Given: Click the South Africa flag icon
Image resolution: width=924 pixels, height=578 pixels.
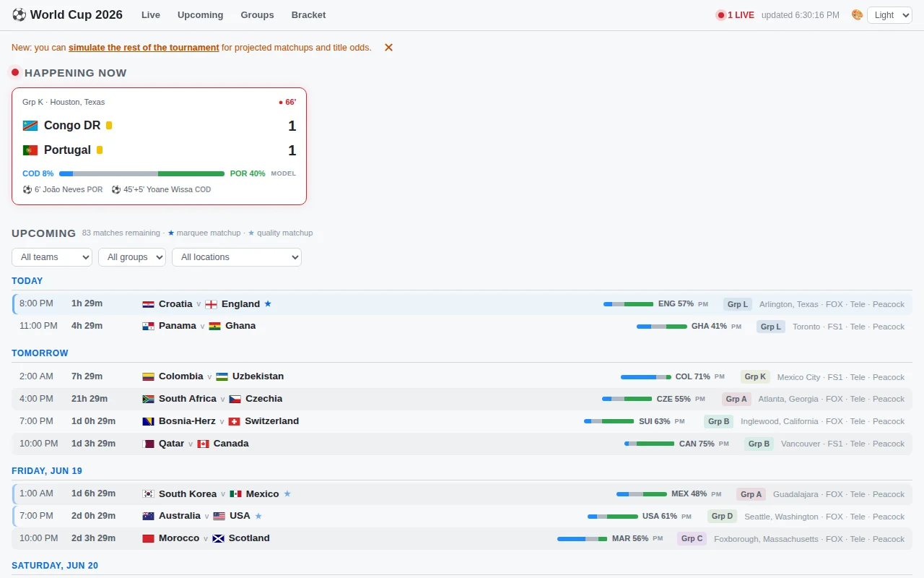Looking at the screenshot, I should [x=148, y=399].
